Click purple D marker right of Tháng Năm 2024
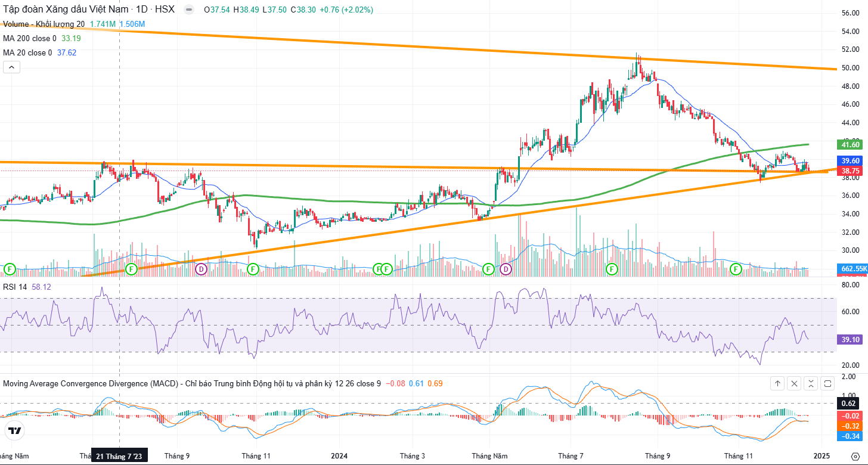The image size is (868, 465). (x=506, y=269)
